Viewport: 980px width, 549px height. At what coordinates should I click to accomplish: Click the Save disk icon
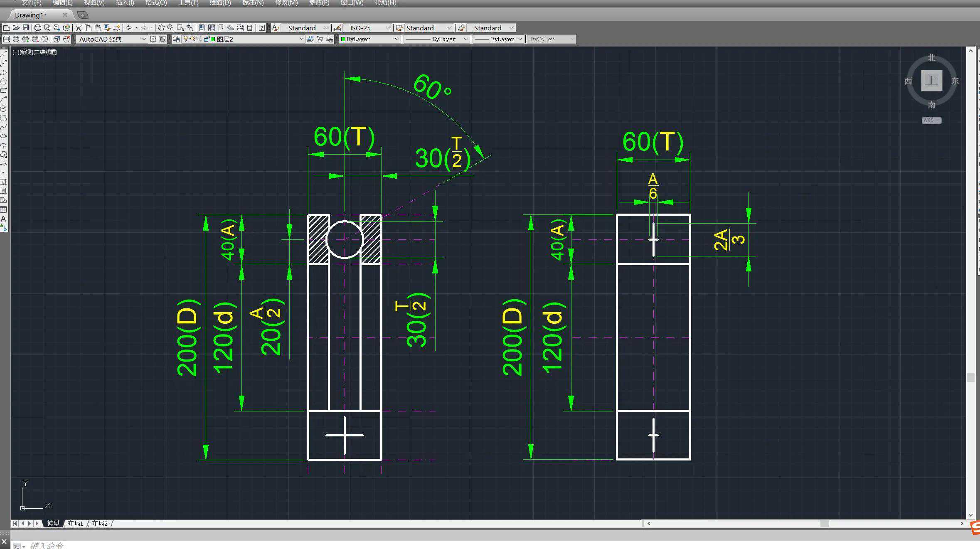26,28
